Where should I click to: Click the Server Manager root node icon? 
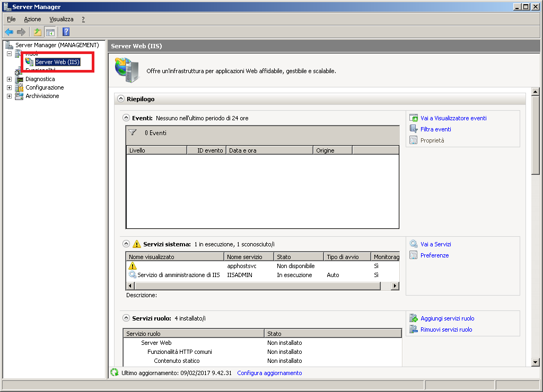(10, 45)
